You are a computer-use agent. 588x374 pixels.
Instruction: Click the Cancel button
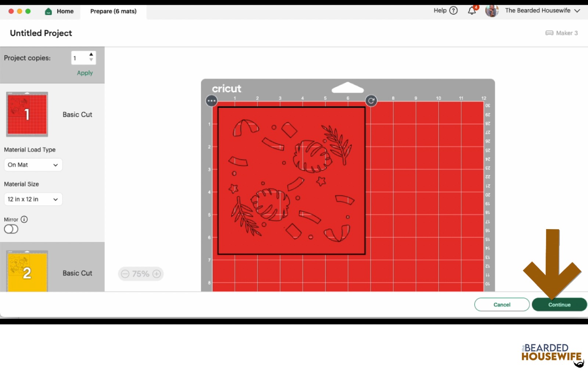(x=502, y=304)
